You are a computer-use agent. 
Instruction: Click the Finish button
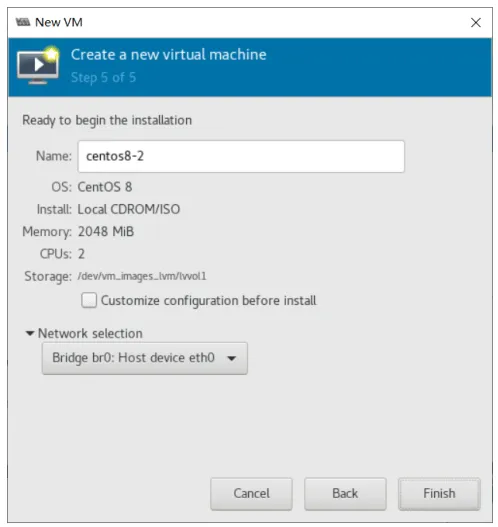(x=439, y=494)
